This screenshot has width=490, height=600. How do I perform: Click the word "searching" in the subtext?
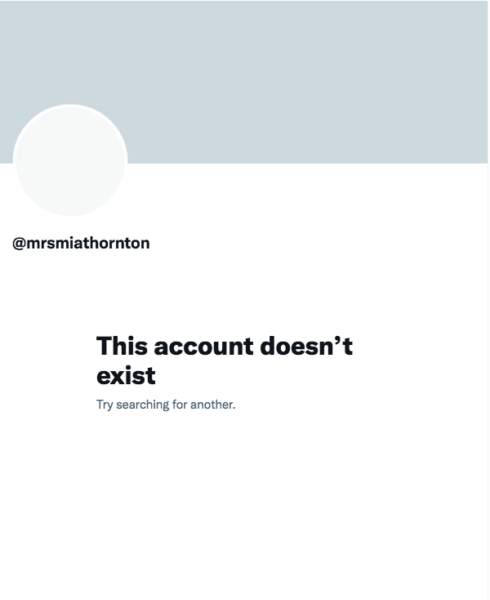142,404
